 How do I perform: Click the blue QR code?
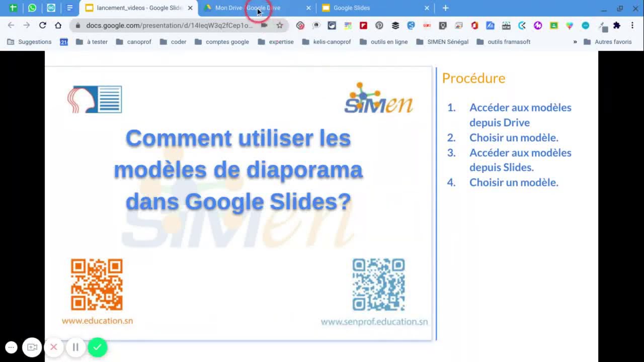click(x=379, y=285)
